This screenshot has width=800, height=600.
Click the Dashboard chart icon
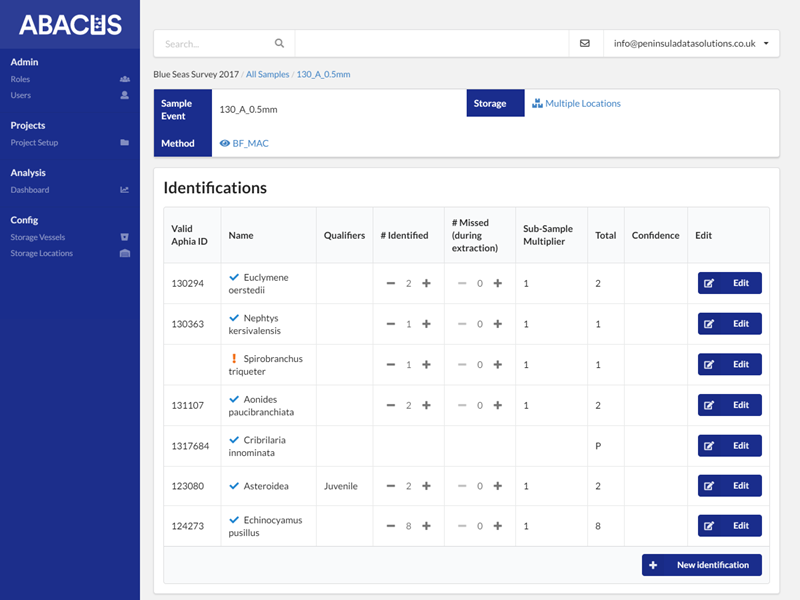[124, 190]
